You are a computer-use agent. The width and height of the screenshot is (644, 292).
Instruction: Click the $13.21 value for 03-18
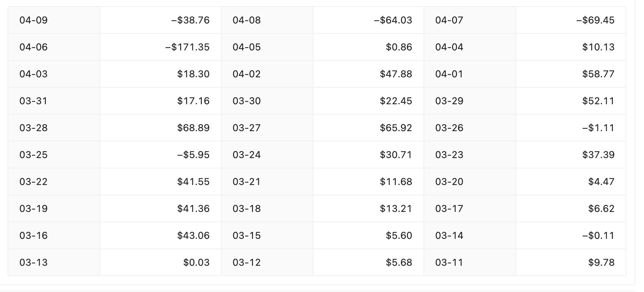(x=396, y=208)
